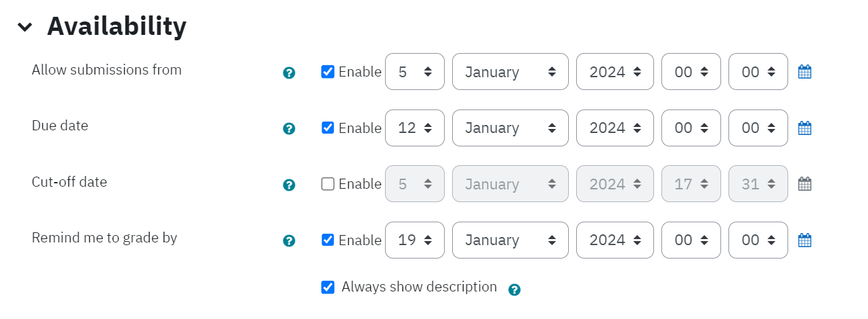Viewport: 868px width, 319px height.
Task: Open minute dropdown for Allow submissions from
Action: (758, 72)
